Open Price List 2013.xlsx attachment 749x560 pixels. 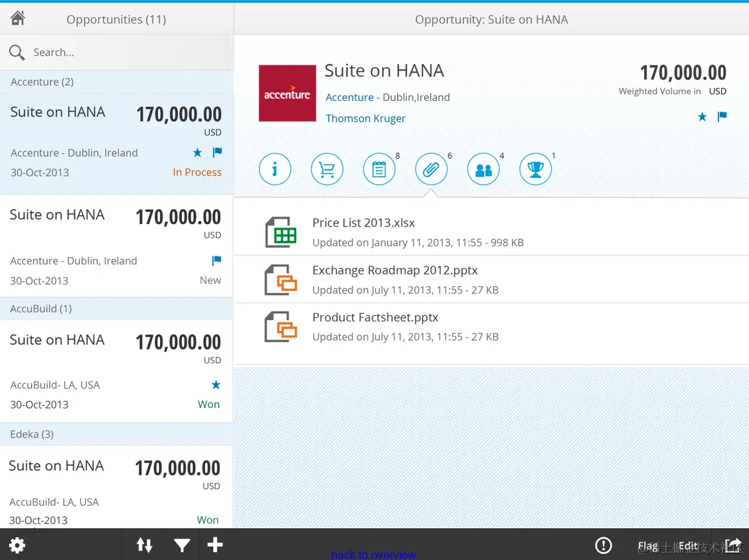(x=491, y=232)
